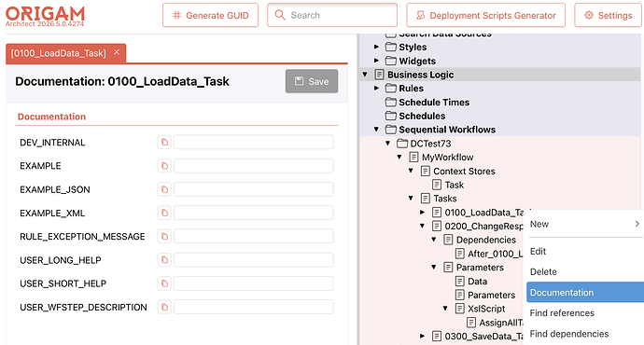644x345 pixels.
Task: Open Settings
Action: [608, 15]
